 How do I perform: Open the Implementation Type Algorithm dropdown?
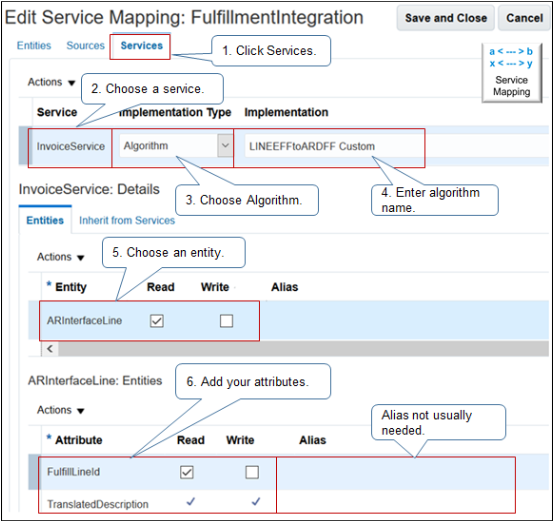pyautogui.click(x=225, y=146)
